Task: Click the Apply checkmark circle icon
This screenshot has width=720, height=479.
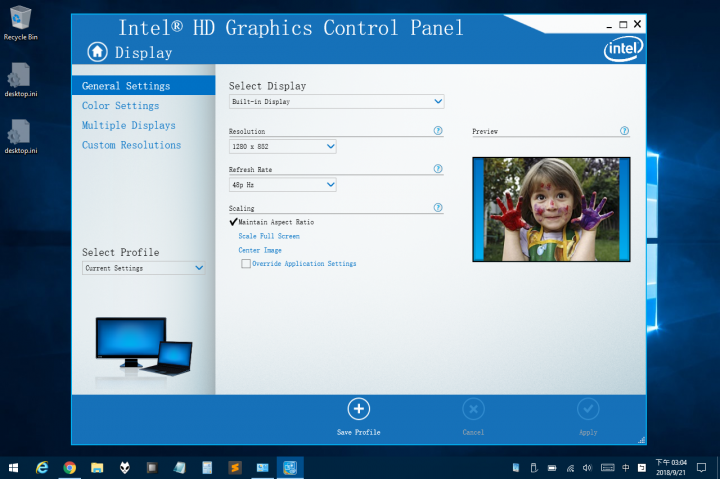Action: pyautogui.click(x=588, y=409)
